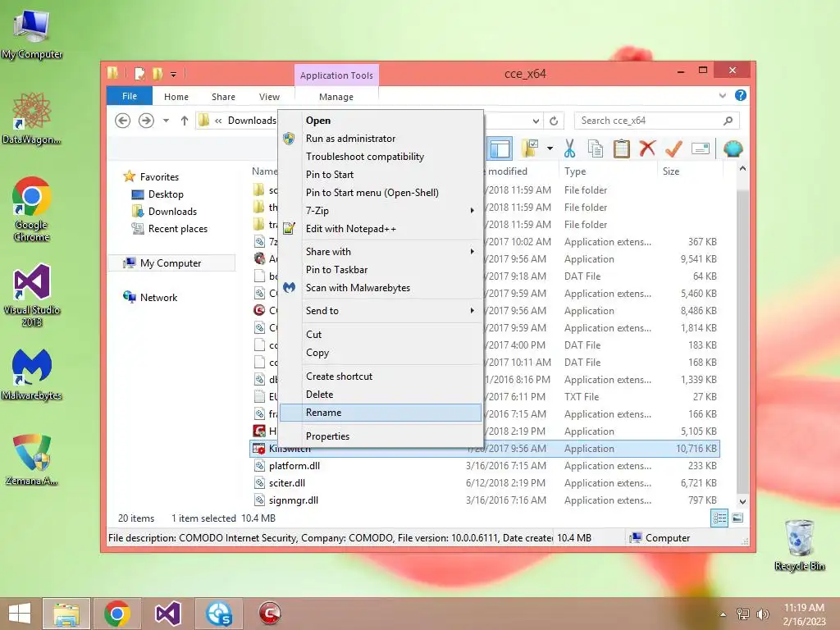
Task: Go back with the Back arrow button
Action: (x=123, y=121)
